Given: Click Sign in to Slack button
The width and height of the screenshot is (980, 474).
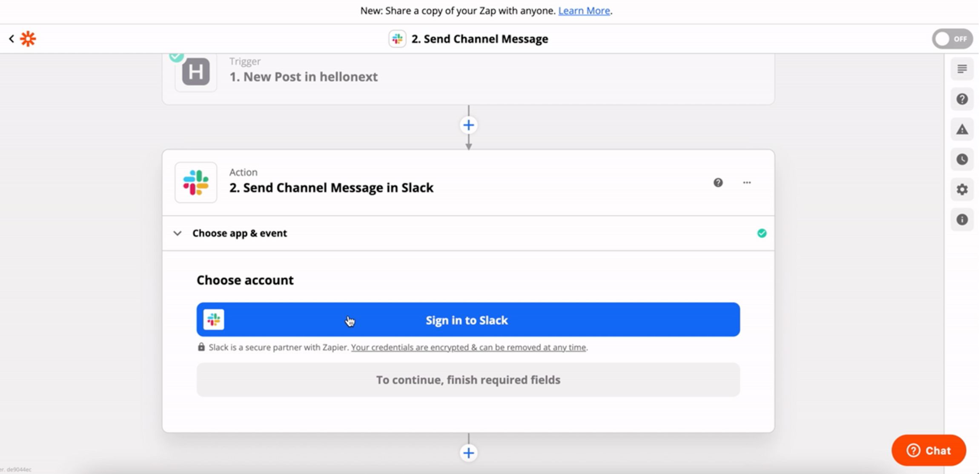Looking at the screenshot, I should [468, 320].
